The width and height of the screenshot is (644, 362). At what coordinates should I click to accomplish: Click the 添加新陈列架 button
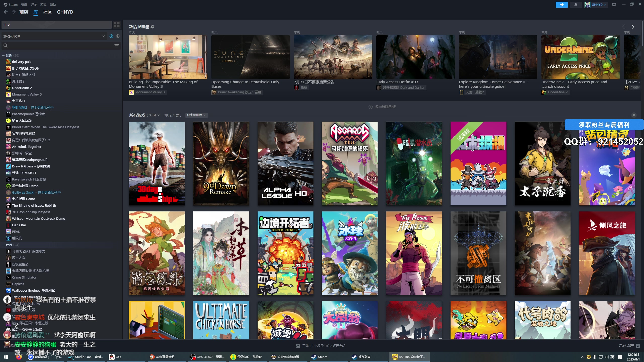[x=382, y=107]
